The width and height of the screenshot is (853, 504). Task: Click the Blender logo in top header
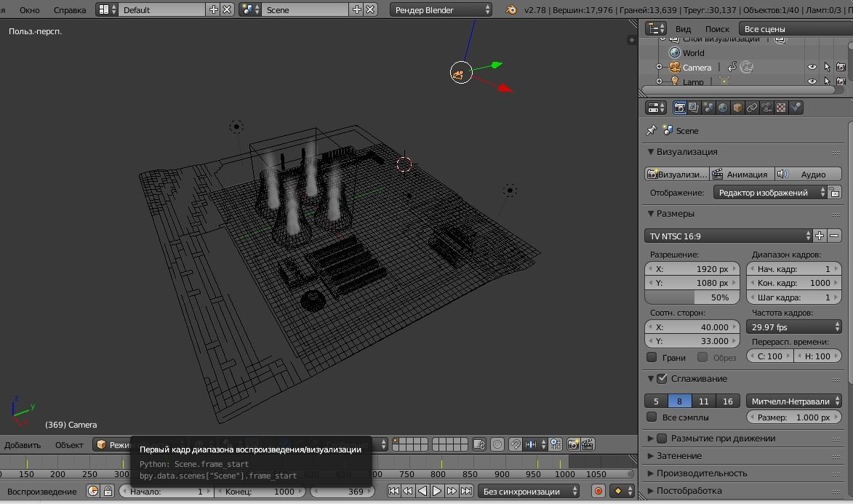coord(510,9)
